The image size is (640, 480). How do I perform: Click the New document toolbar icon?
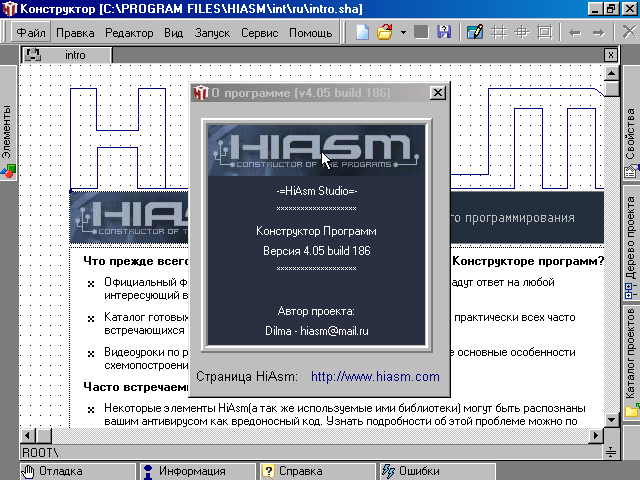(x=363, y=32)
